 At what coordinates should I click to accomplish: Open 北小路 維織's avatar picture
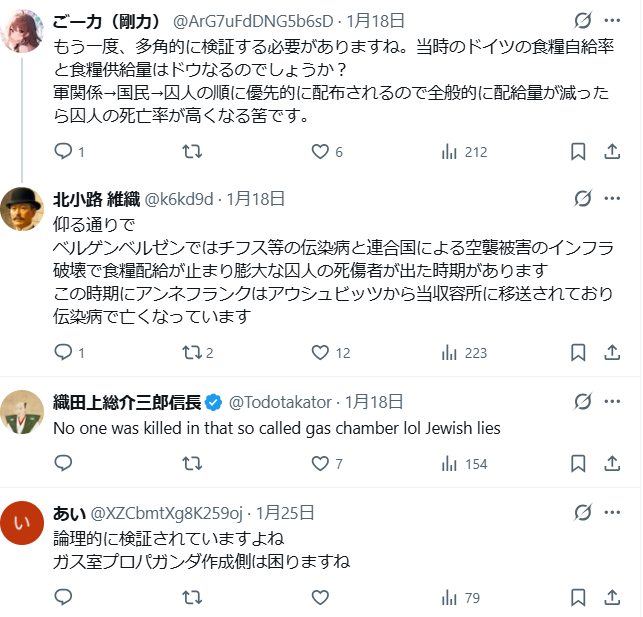(22, 209)
